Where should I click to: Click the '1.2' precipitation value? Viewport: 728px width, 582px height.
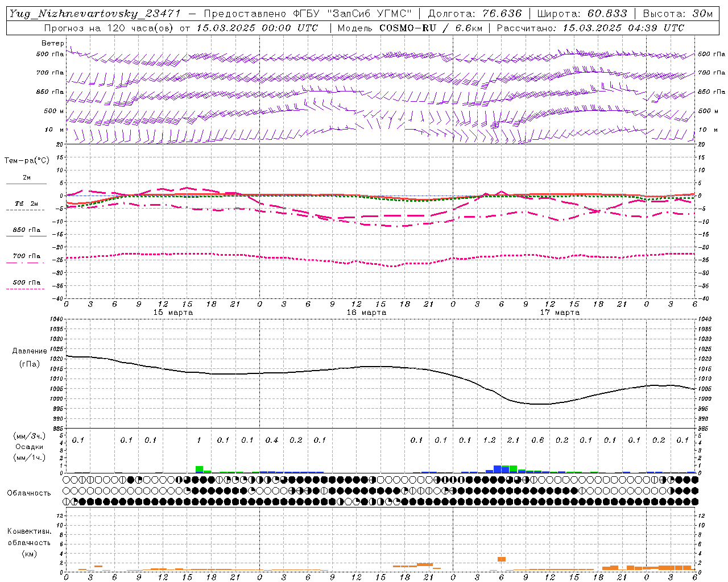(x=490, y=440)
